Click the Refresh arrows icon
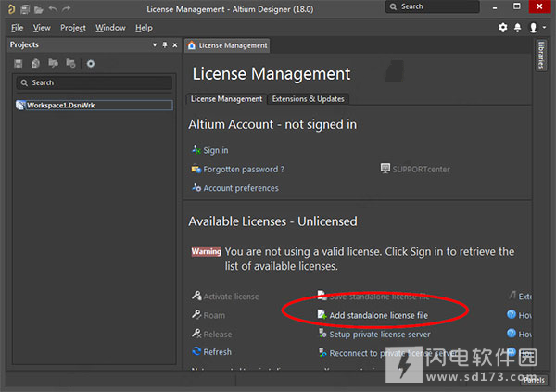The width and height of the screenshot is (556, 392). (x=196, y=351)
